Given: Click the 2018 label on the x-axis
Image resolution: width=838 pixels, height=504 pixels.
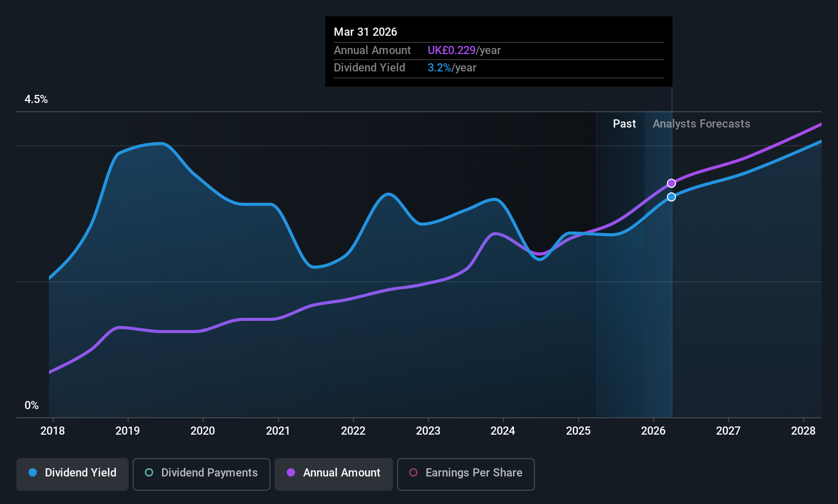Looking at the screenshot, I should click(53, 431).
